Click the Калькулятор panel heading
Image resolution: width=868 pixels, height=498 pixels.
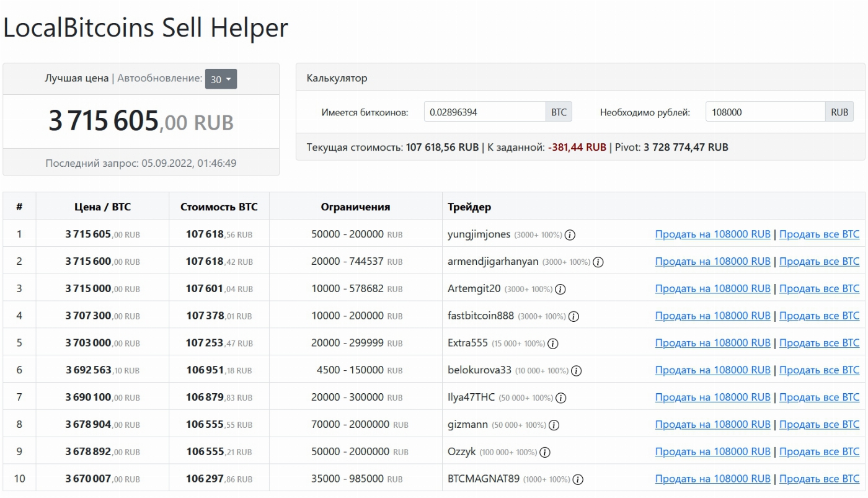tap(337, 78)
